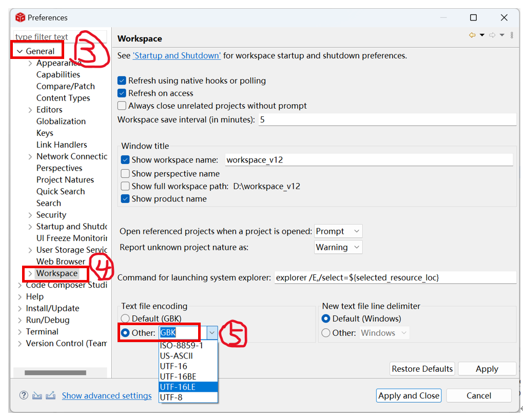
Task: Click the Apply and Close button
Action: (x=409, y=395)
